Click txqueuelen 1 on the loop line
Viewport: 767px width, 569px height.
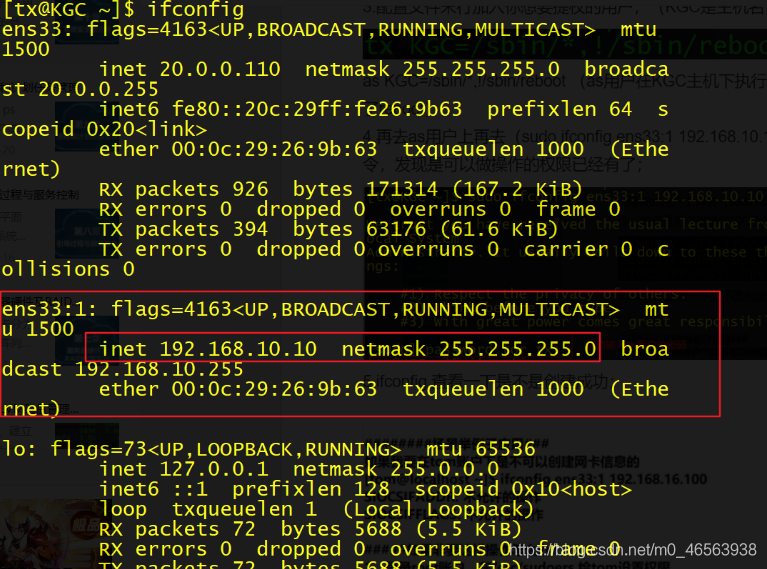point(244,509)
